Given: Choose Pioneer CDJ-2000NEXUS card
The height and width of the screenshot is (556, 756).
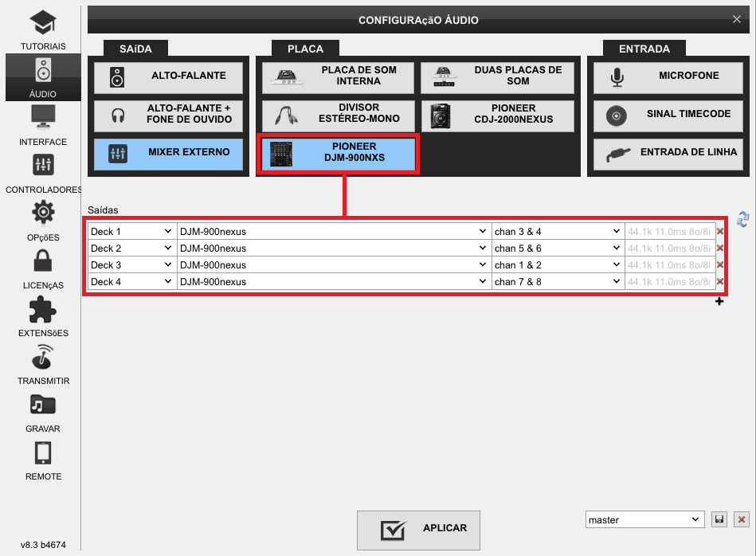Looking at the screenshot, I should (x=497, y=116).
